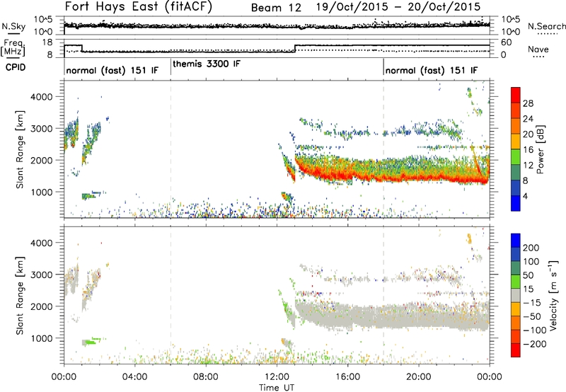Click the red bottom segment of the Velocity colorbar
566x392 pixels.
click(x=516, y=350)
